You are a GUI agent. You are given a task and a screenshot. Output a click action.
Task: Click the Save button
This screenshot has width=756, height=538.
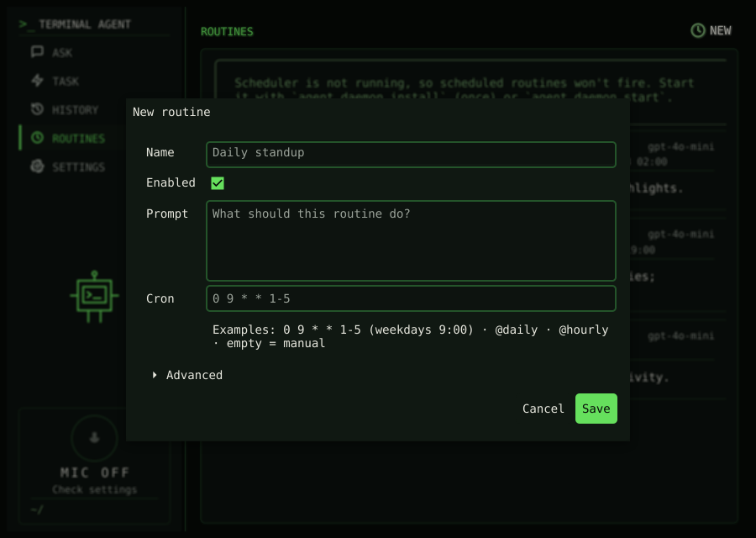596,409
